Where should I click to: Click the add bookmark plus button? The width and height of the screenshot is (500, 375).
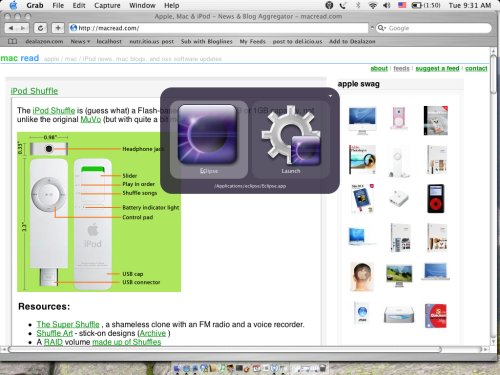coord(58,28)
